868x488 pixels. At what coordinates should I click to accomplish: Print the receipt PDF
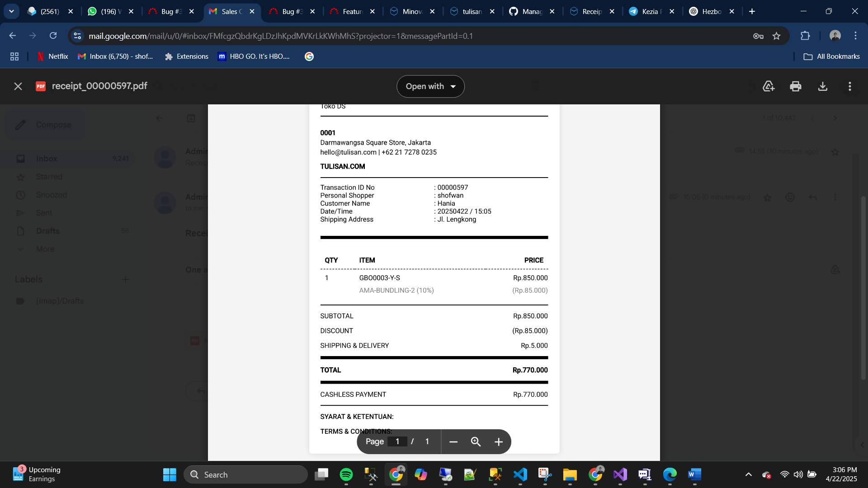(796, 86)
